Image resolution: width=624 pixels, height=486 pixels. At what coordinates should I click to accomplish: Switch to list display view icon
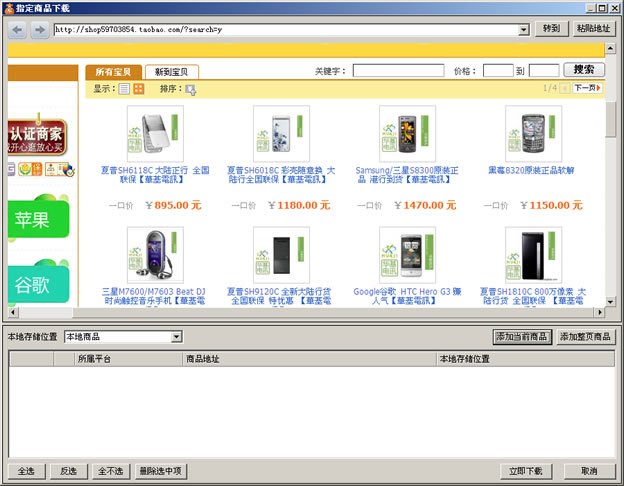124,89
